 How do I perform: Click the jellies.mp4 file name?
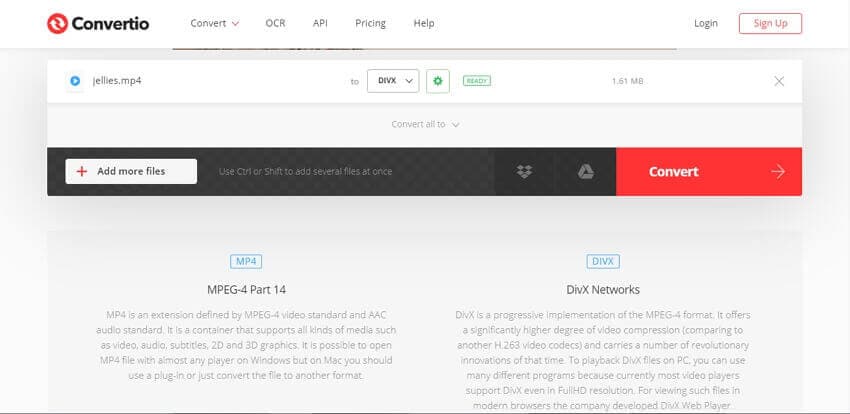click(117, 81)
